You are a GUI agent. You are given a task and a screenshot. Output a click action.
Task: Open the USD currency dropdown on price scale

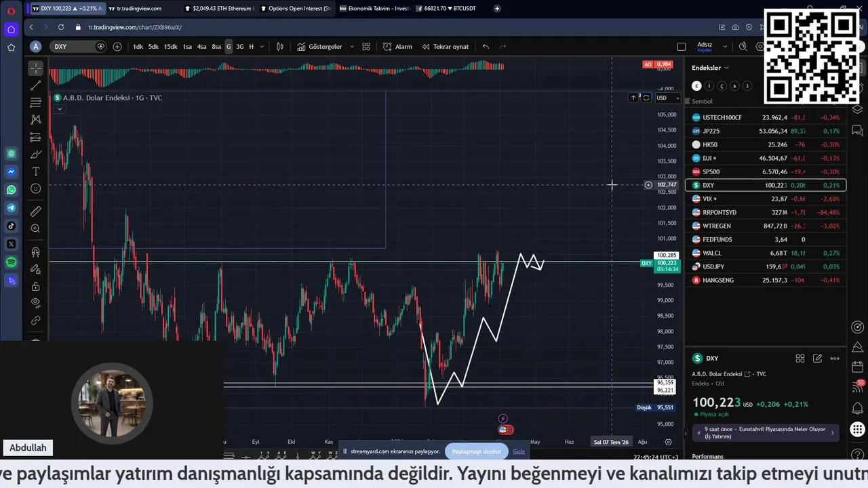click(667, 98)
